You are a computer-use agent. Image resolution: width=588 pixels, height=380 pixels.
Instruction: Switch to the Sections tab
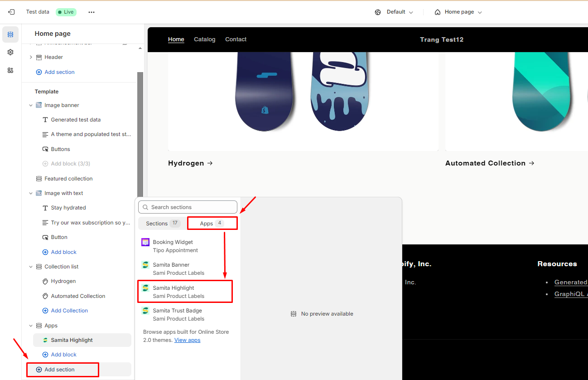click(x=162, y=224)
